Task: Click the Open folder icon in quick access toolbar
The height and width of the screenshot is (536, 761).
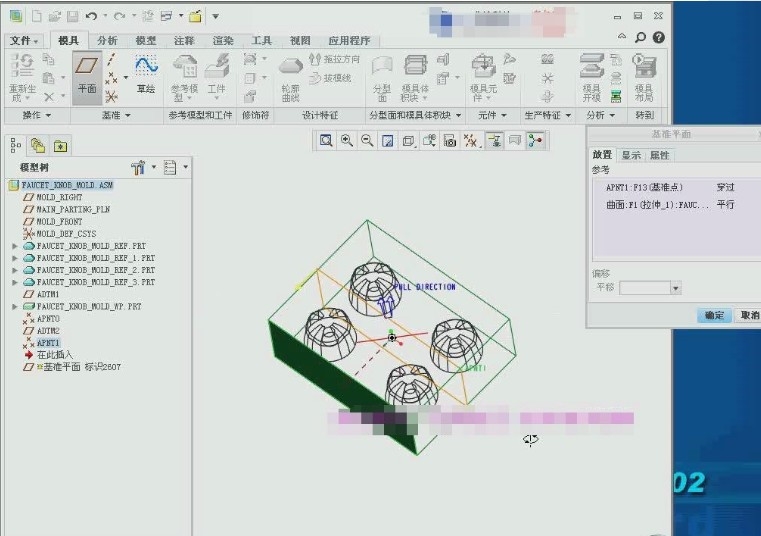Action: coord(54,17)
